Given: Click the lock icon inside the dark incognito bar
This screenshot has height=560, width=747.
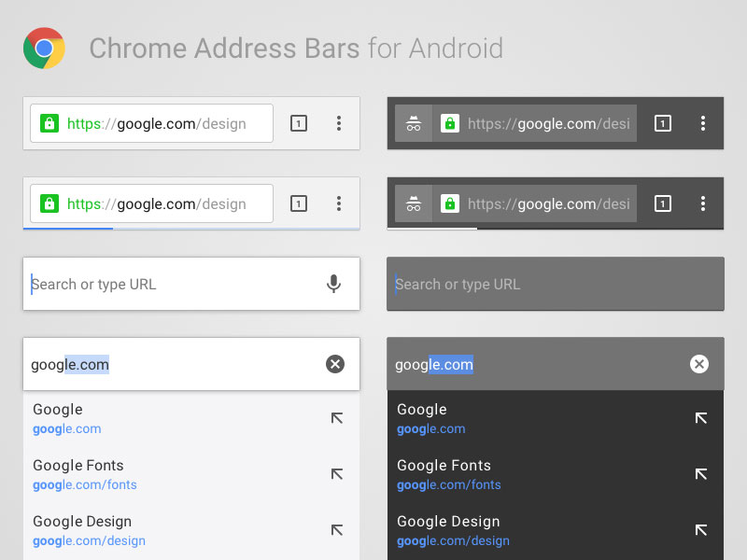Looking at the screenshot, I should click(x=450, y=122).
